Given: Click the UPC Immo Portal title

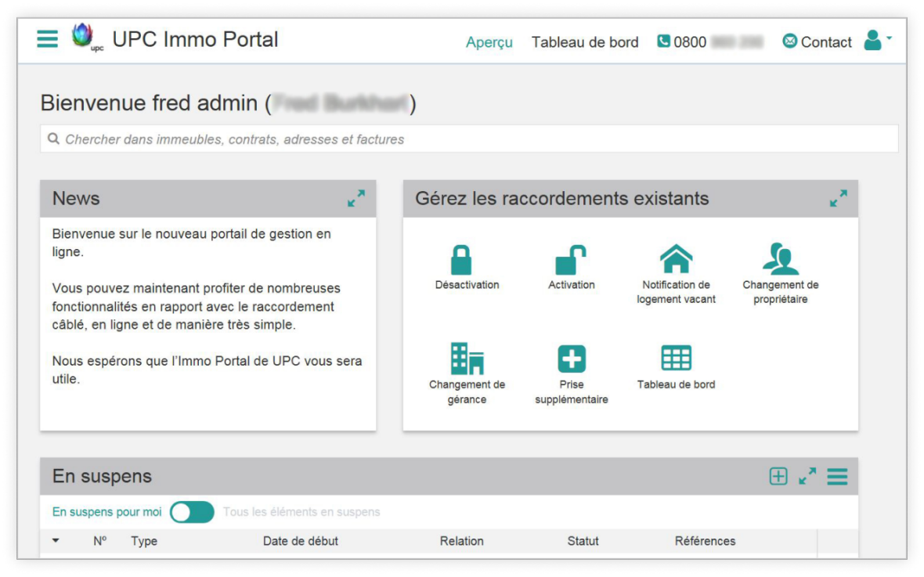Looking at the screenshot, I should tap(195, 39).
